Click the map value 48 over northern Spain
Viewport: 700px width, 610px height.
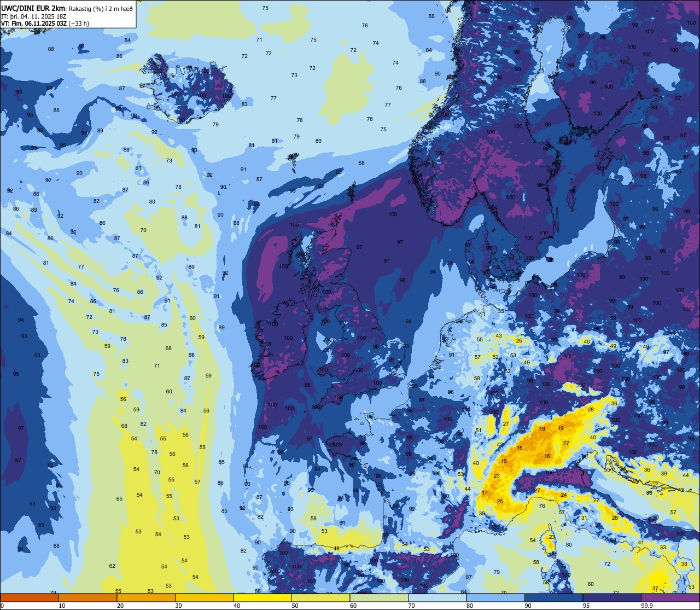point(336,549)
